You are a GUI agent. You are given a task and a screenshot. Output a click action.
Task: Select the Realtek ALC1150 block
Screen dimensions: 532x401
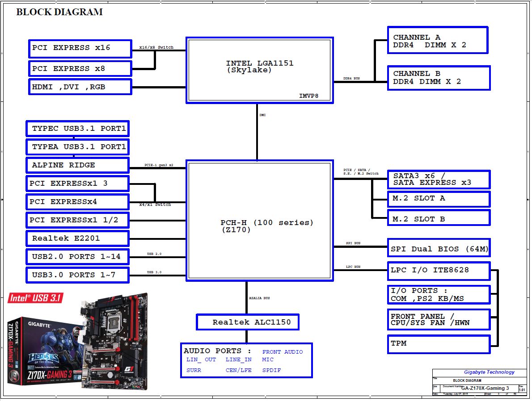click(247, 322)
